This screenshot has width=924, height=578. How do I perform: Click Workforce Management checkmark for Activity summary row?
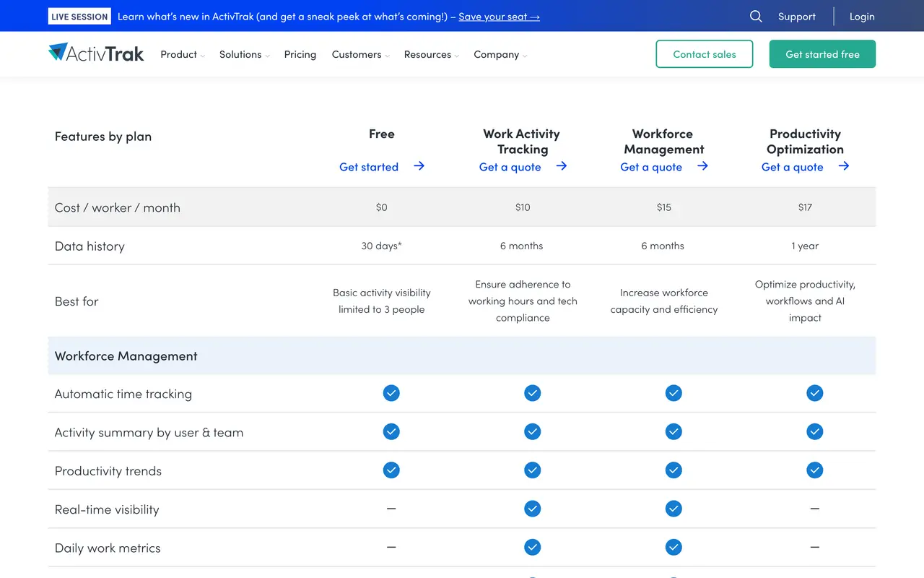coord(674,431)
